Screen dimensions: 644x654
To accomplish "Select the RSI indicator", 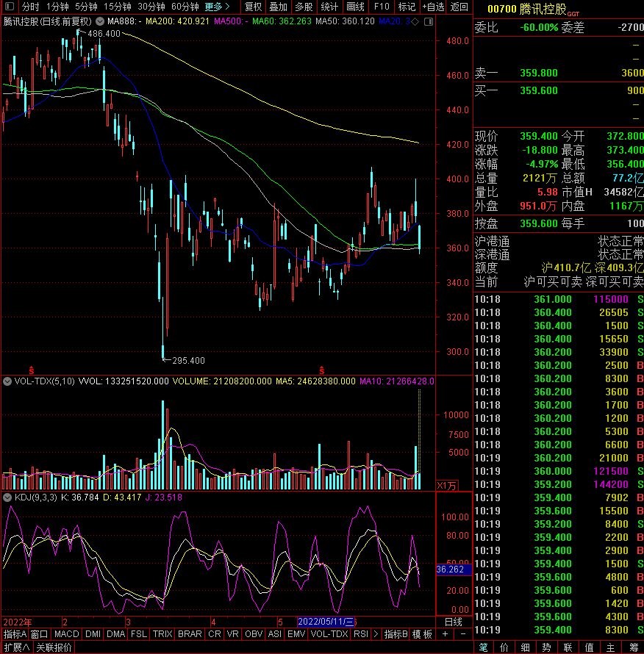I will pos(361,634).
